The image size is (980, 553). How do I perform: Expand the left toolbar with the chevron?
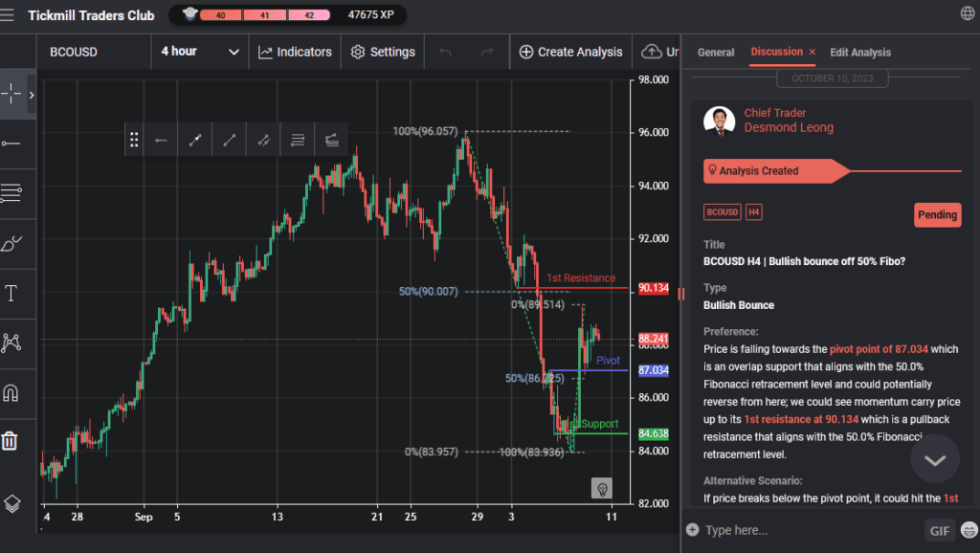30,95
